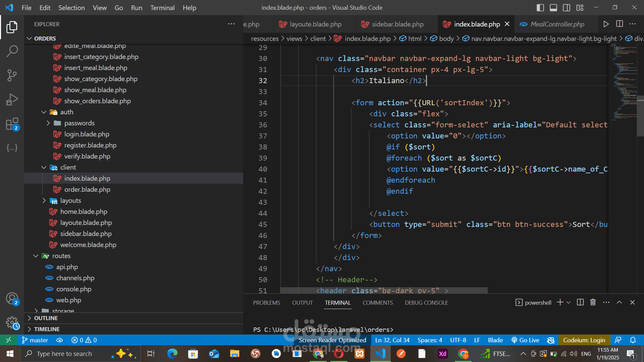This screenshot has height=362, width=644.
Task: Open web.php in the routes folder
Action: pos(68,300)
